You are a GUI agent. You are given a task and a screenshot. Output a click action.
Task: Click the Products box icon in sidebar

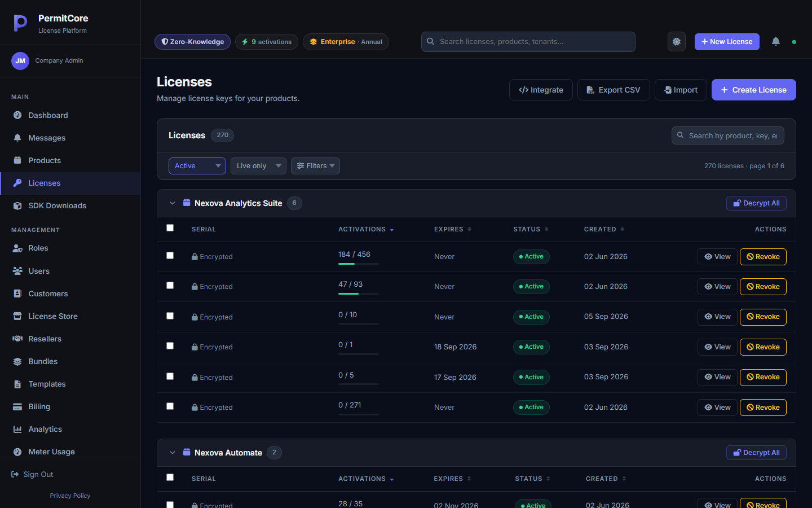coord(17,160)
